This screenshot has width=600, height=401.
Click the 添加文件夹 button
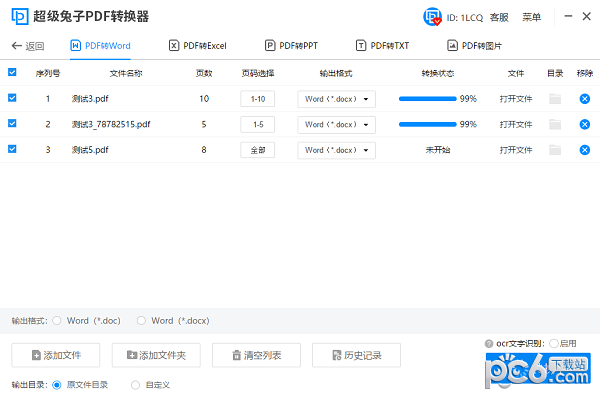point(156,355)
